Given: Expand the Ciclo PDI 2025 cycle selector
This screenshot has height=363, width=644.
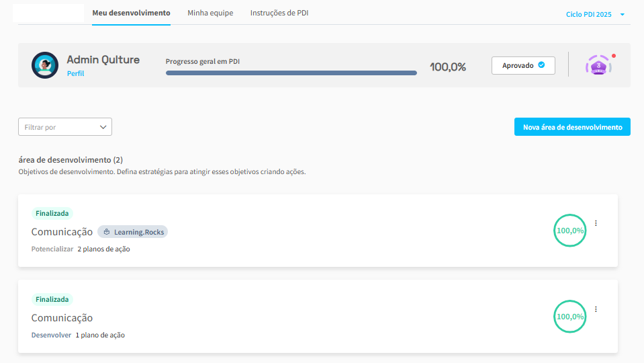Looking at the screenshot, I should coord(594,14).
